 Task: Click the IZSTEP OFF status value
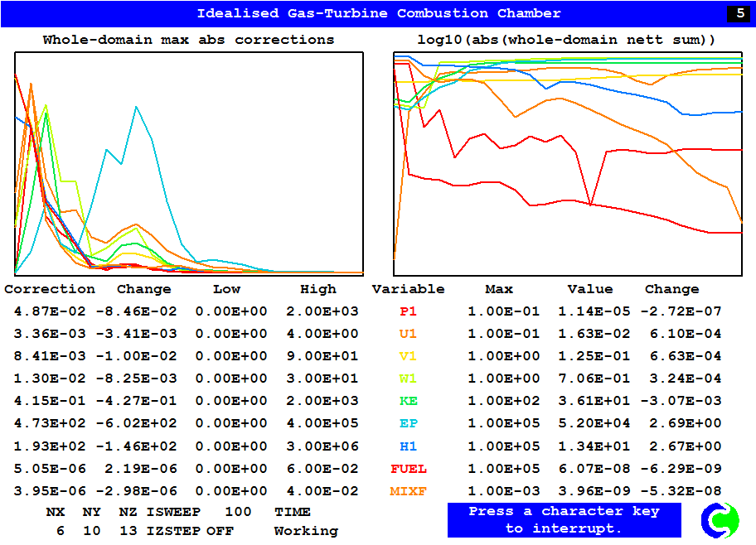click(x=220, y=531)
